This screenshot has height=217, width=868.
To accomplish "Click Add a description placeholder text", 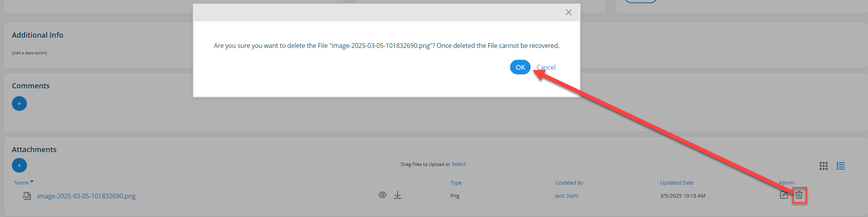I will point(29,53).
